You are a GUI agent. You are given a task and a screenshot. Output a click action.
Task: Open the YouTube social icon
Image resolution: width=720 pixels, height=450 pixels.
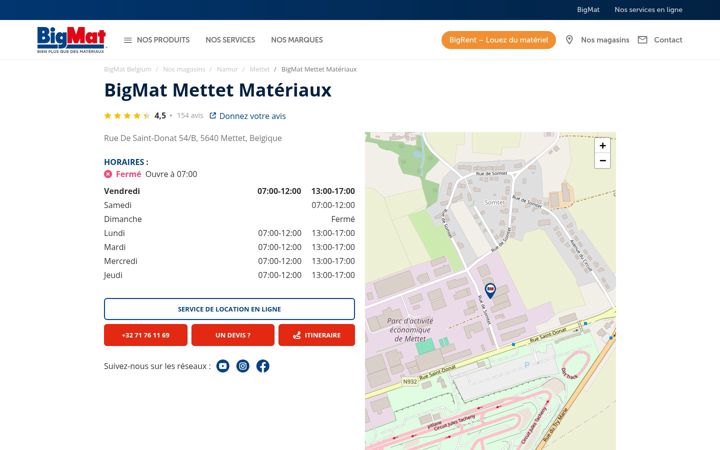coord(223,366)
